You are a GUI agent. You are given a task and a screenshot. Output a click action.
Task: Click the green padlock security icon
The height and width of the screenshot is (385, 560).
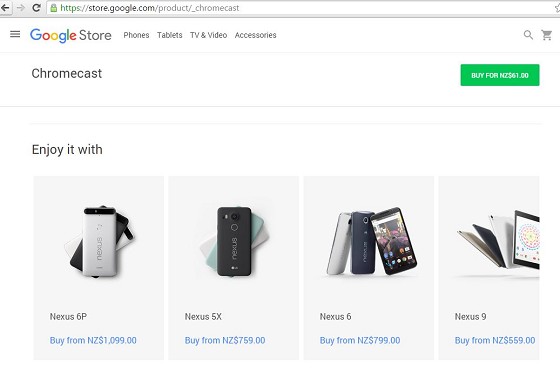(x=54, y=8)
